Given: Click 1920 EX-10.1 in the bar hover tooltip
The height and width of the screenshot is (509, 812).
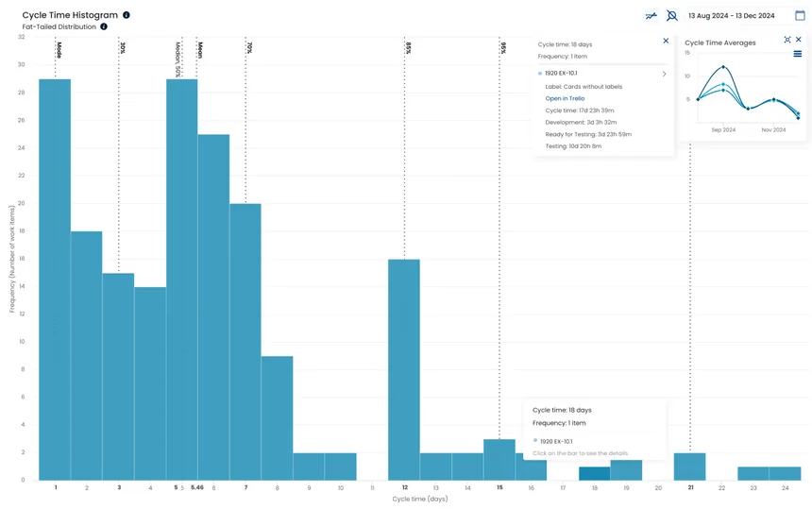Looking at the screenshot, I should click(556, 442).
